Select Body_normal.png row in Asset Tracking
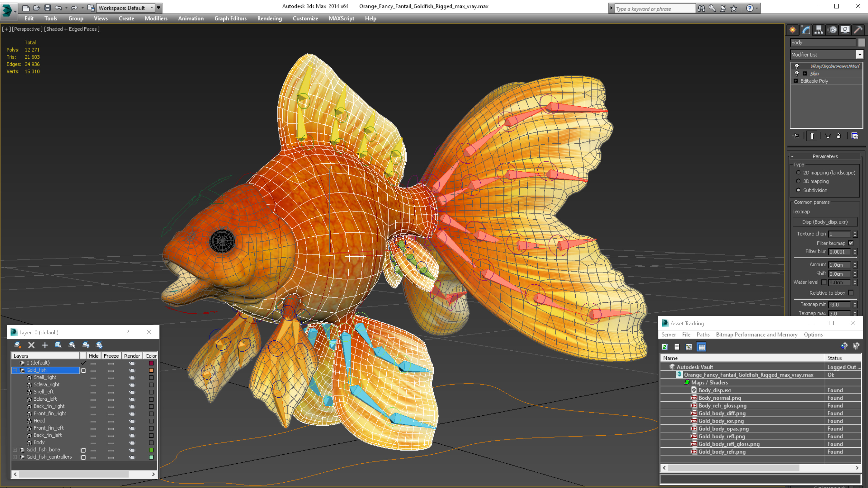 pos(761,398)
